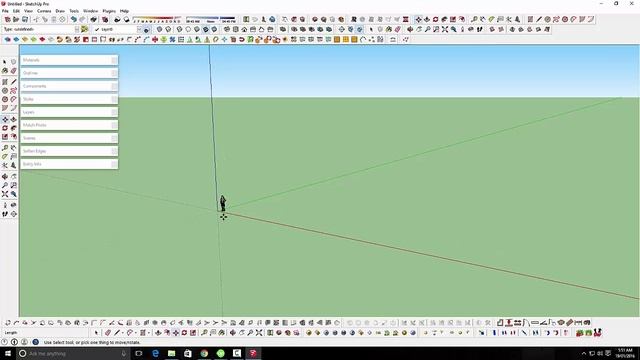Expand the Outliner tray panel button
The width and height of the screenshot is (640, 360).
coord(114,73)
